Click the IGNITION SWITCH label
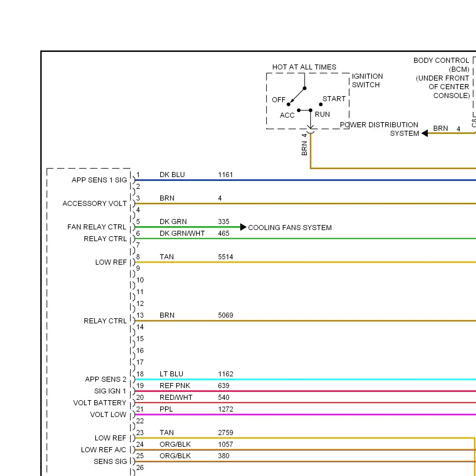Screen dimensions: 476x476 pyautogui.click(x=367, y=81)
